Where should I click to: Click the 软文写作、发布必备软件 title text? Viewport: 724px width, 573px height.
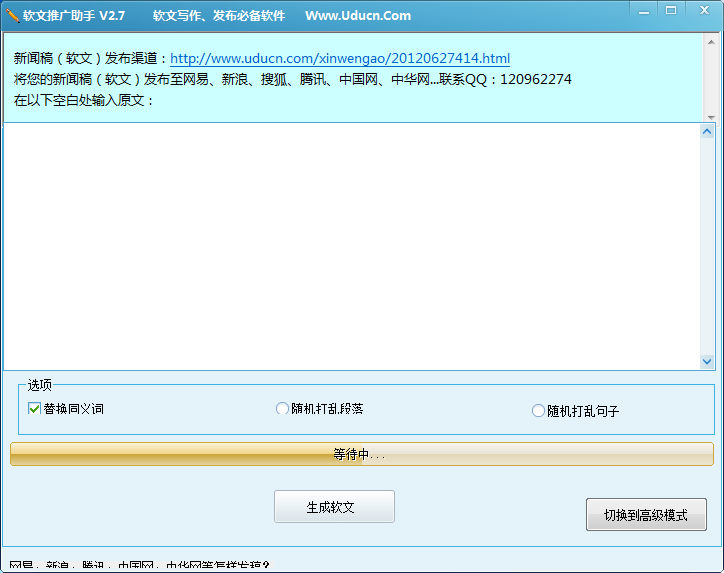coord(219,16)
